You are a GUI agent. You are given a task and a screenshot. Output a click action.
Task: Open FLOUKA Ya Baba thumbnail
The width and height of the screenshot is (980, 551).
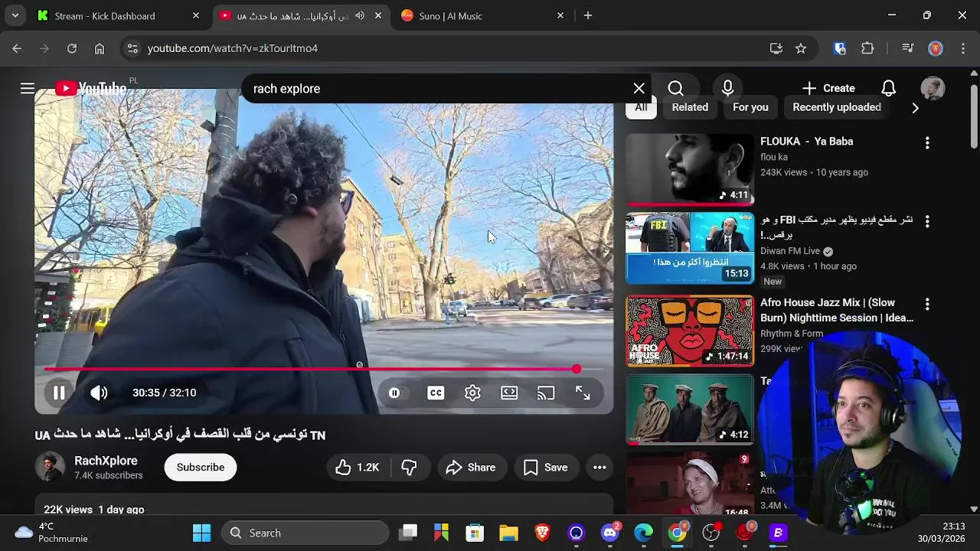pos(690,169)
